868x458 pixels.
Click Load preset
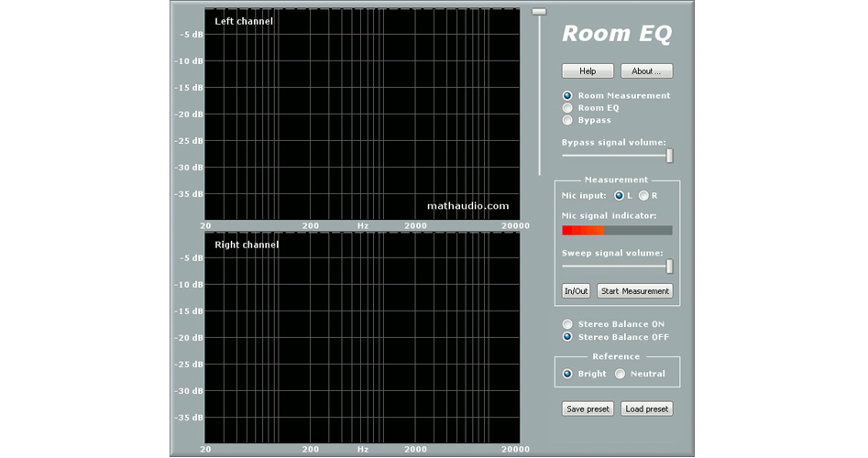coord(646,409)
